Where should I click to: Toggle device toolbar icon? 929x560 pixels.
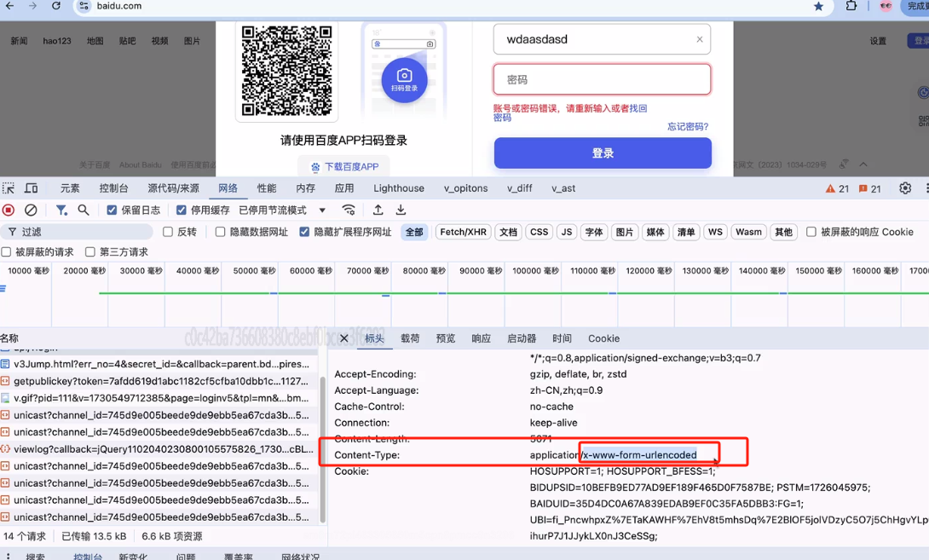pyautogui.click(x=31, y=188)
